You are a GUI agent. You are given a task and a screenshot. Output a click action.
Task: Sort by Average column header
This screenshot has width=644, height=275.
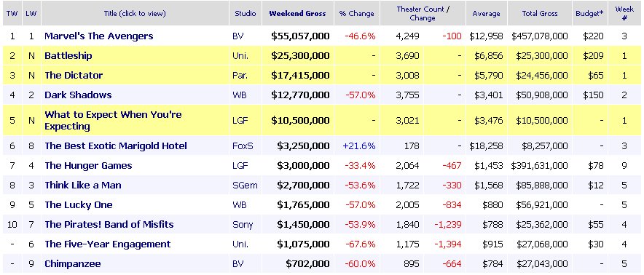click(487, 14)
